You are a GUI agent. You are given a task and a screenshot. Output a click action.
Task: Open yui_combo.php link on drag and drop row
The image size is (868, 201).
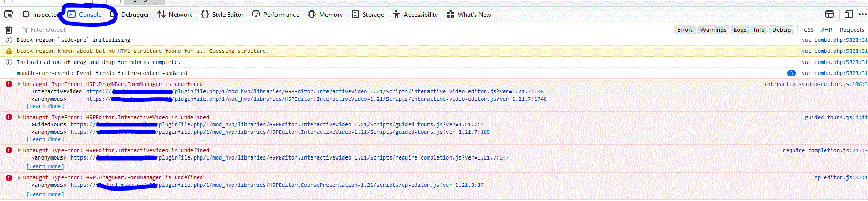coord(834,62)
